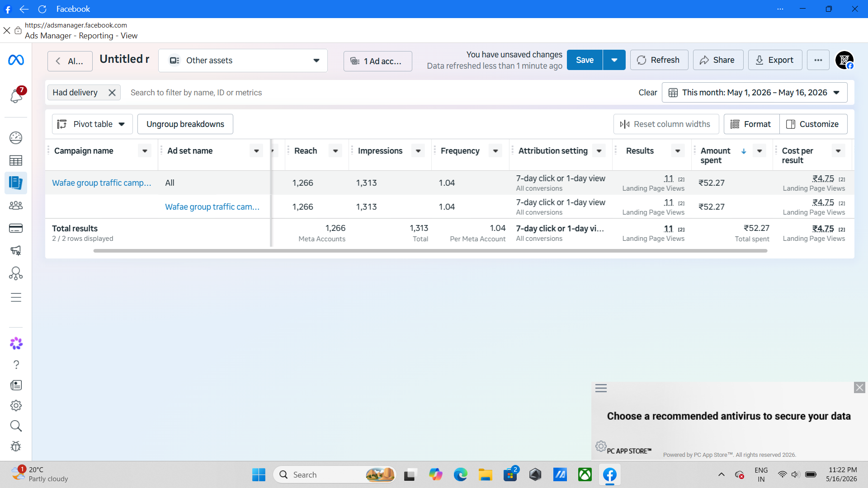This screenshot has height=488, width=868.
Task: Open the Pivot table dropdown
Action: click(92, 124)
